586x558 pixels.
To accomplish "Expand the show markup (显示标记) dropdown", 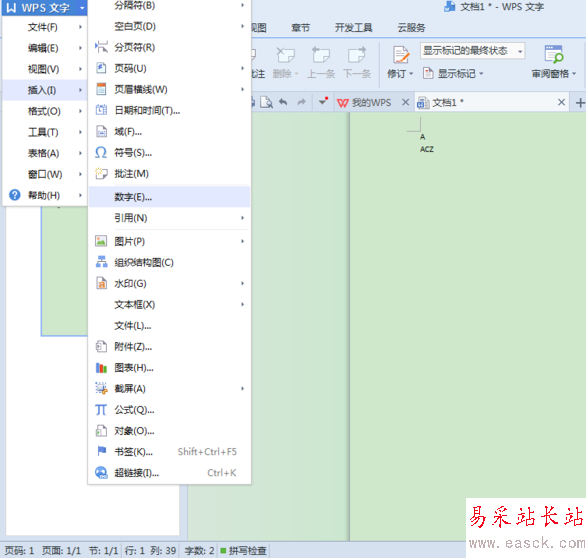I will click(x=481, y=74).
